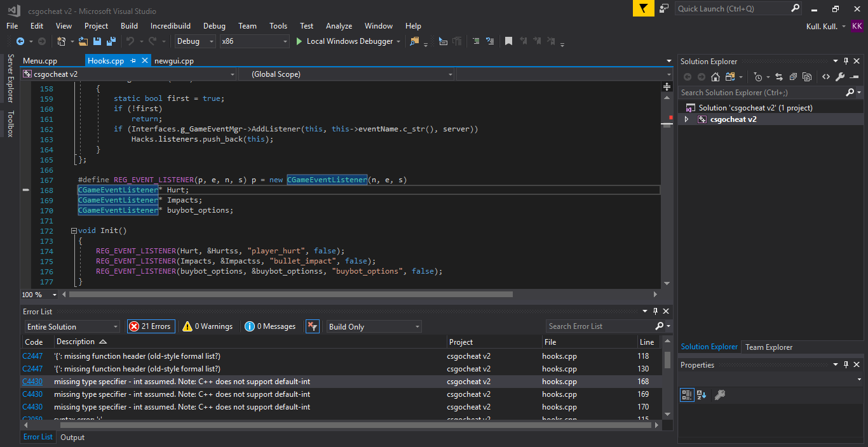Toggle the 0 Warnings filter
Screen dimensions: 868x447
(207, 326)
